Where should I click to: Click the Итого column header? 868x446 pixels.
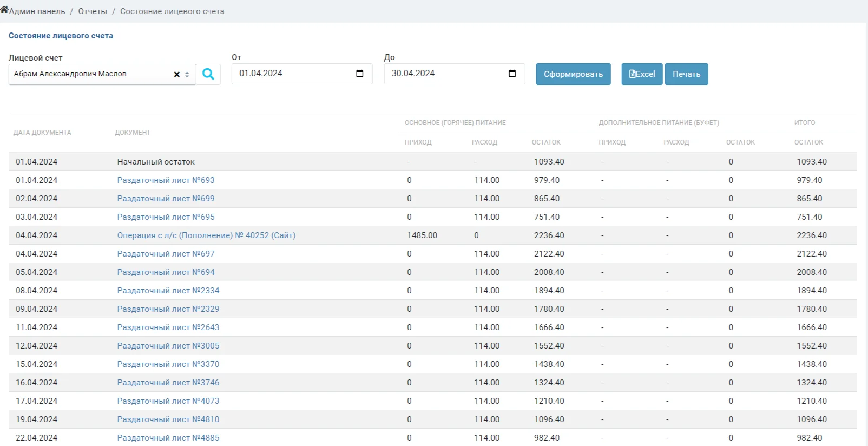(805, 123)
